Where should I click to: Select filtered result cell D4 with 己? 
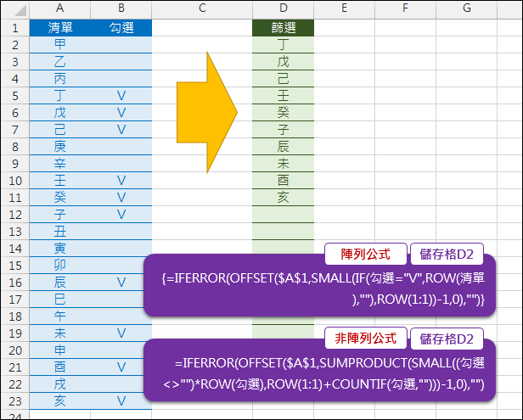[x=284, y=79]
